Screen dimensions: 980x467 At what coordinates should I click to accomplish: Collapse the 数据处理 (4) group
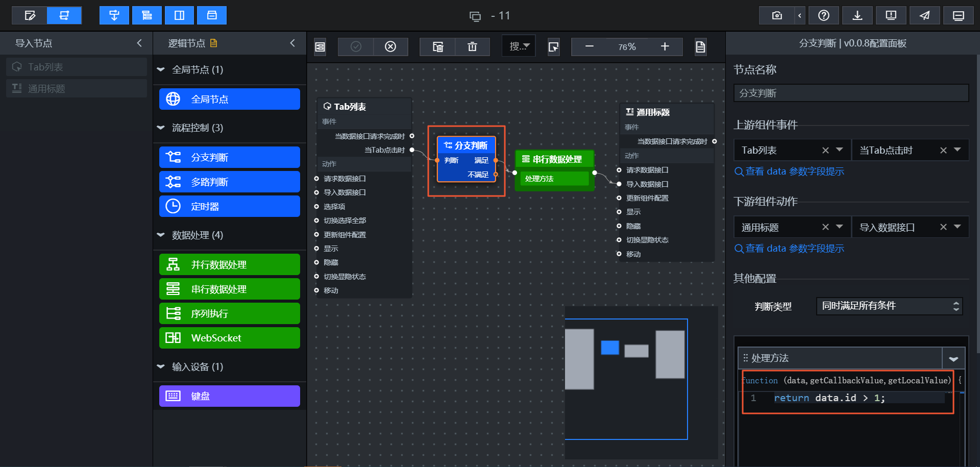(161, 235)
